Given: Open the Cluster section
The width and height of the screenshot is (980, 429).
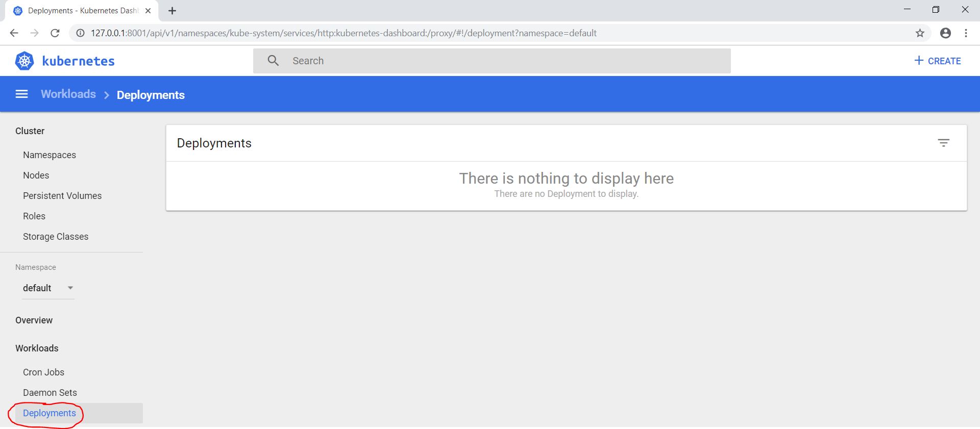Looking at the screenshot, I should [30, 131].
